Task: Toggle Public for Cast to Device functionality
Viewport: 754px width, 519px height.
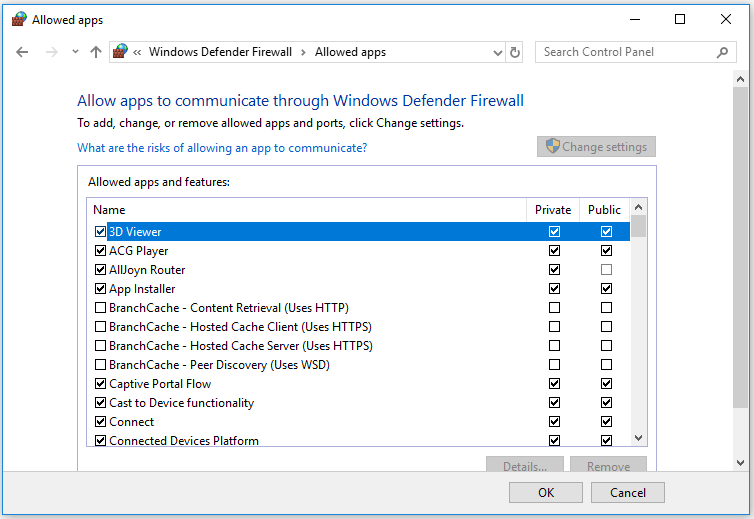Action: 606,403
